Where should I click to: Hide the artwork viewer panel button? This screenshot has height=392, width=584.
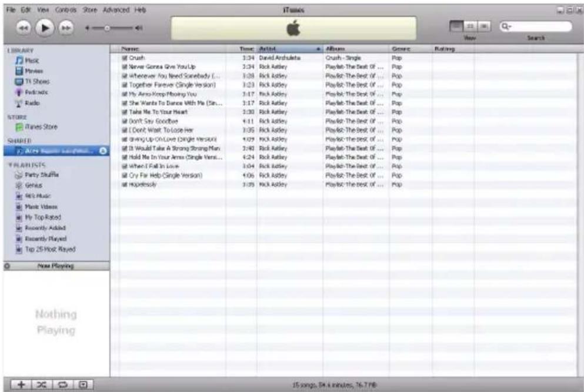pyautogui.click(x=83, y=384)
